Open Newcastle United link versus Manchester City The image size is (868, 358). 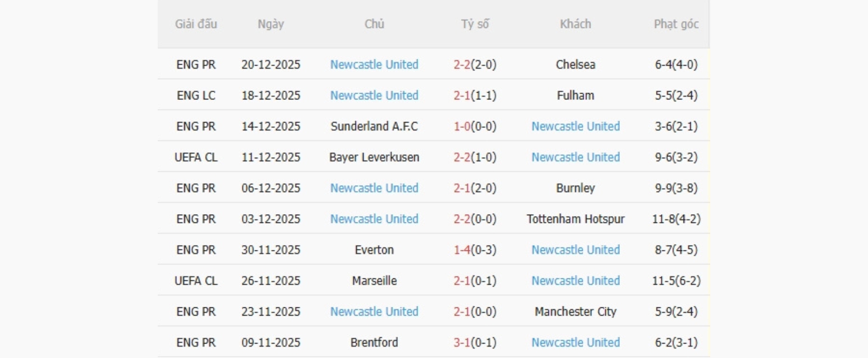[374, 311]
